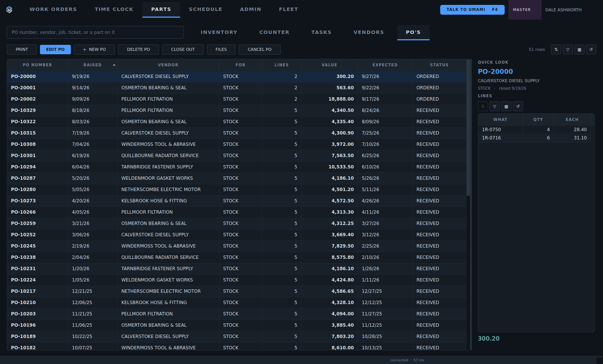
Task: Go to the Schedule tab
Action: 205,9
